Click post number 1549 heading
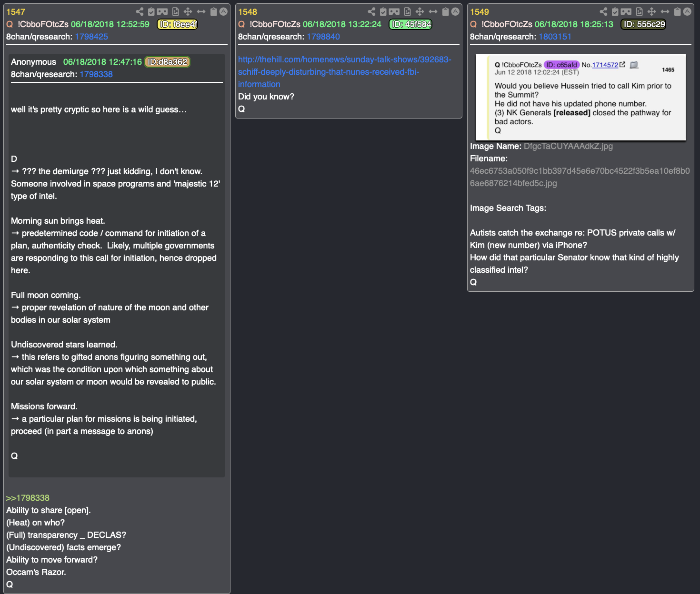 pyautogui.click(x=480, y=12)
